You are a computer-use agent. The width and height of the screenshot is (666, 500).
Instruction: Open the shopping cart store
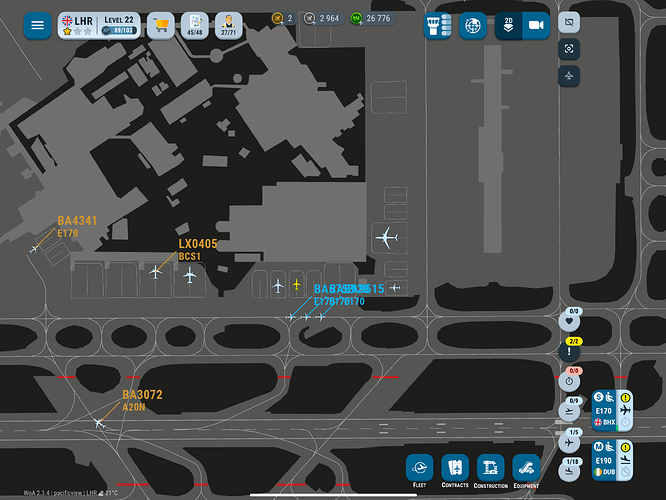coord(161,25)
